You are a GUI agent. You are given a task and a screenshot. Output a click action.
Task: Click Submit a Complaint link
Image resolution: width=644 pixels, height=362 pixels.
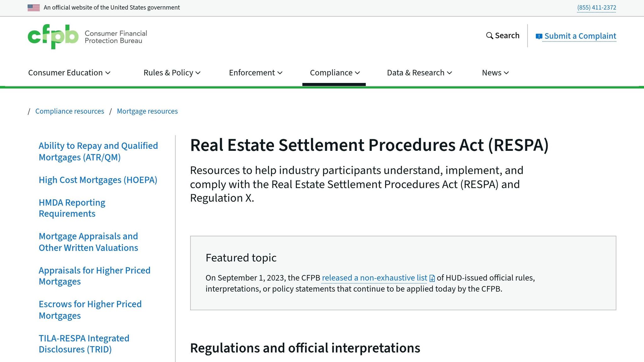(580, 36)
